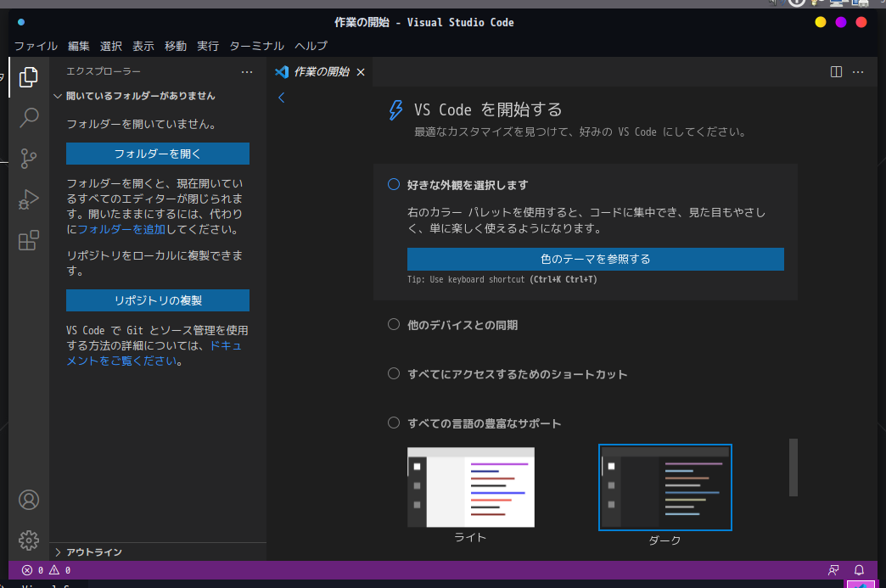Click the errors count icon in status bar
The image size is (886, 588).
pyautogui.click(x=26, y=570)
